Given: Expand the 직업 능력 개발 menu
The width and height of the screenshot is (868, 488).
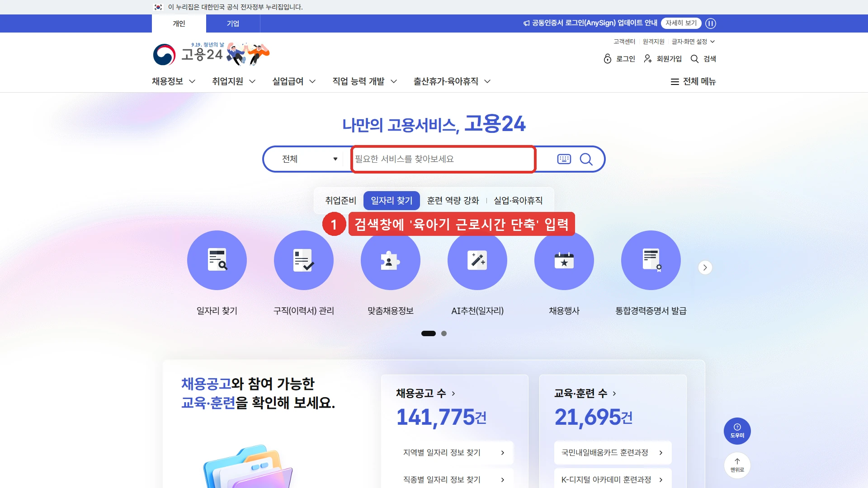Looking at the screenshot, I should tap(365, 81).
